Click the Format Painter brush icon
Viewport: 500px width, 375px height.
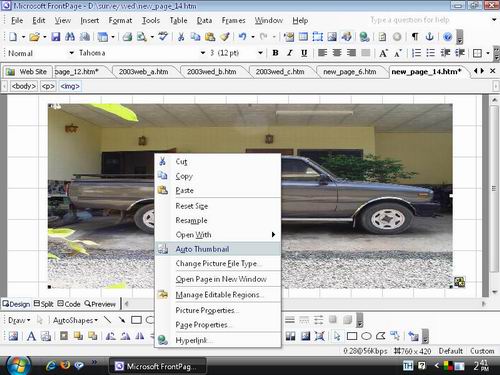[x=225, y=37]
